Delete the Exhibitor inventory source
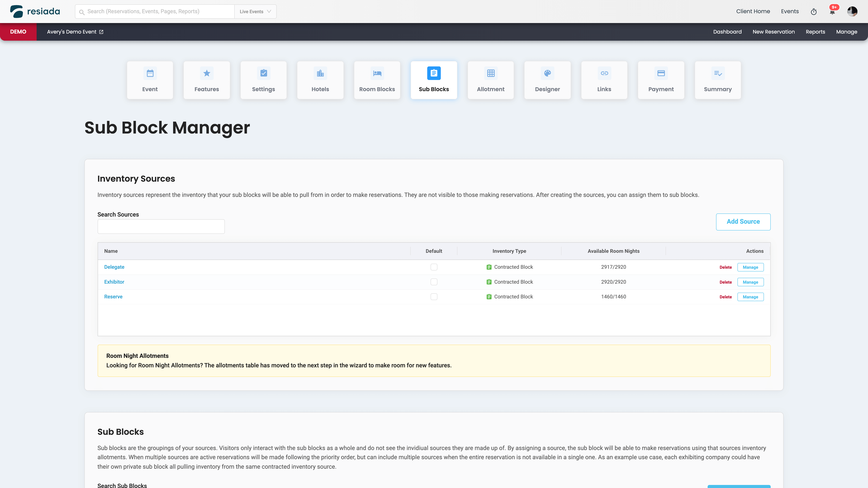This screenshot has height=488, width=868. (x=725, y=282)
